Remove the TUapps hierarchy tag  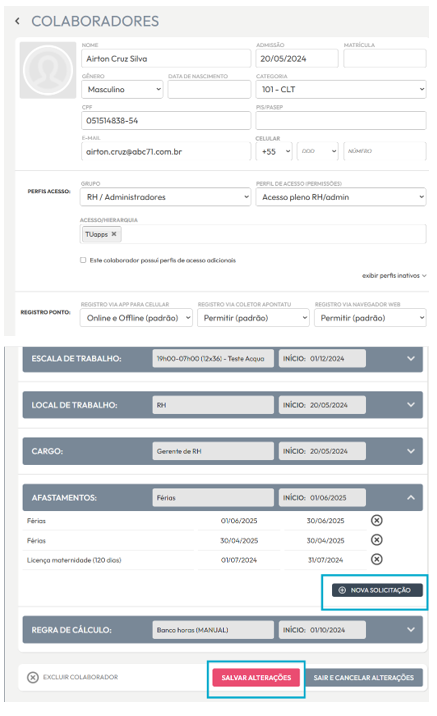(114, 234)
